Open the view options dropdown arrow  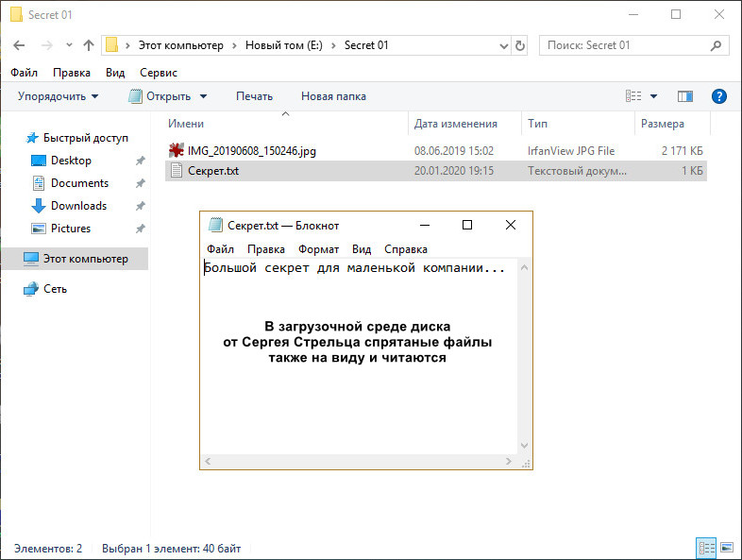[x=653, y=96]
